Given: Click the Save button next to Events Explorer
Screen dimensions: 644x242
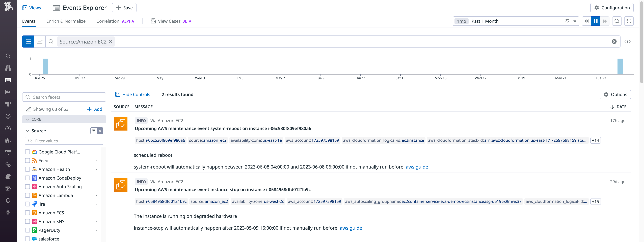Looking at the screenshot, I should [124, 8].
